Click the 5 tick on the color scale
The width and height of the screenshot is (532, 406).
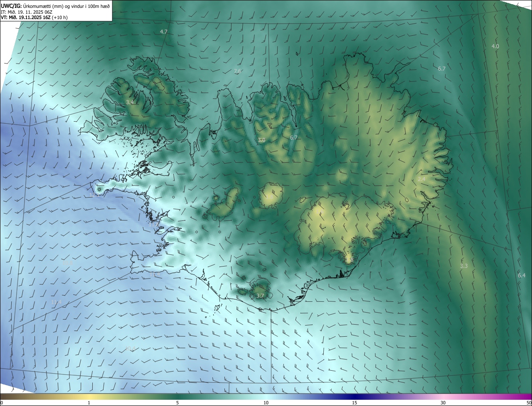[177, 403]
